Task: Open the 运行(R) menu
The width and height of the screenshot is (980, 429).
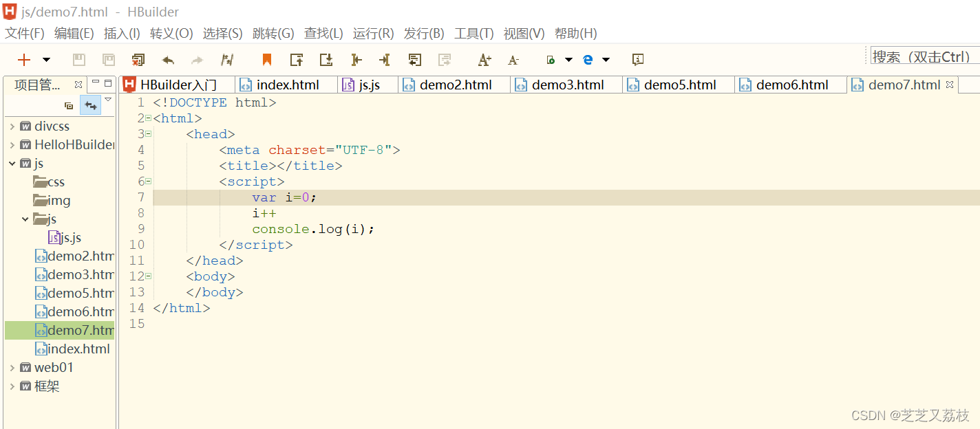Action: click(x=373, y=33)
